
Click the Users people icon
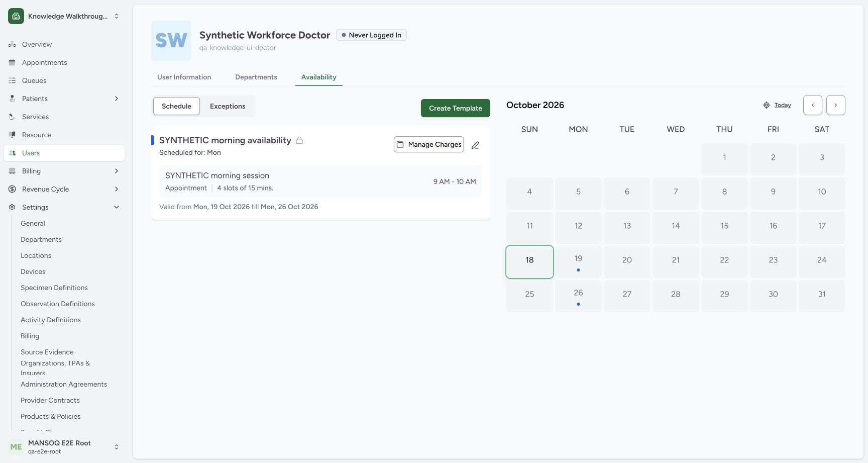tap(12, 153)
